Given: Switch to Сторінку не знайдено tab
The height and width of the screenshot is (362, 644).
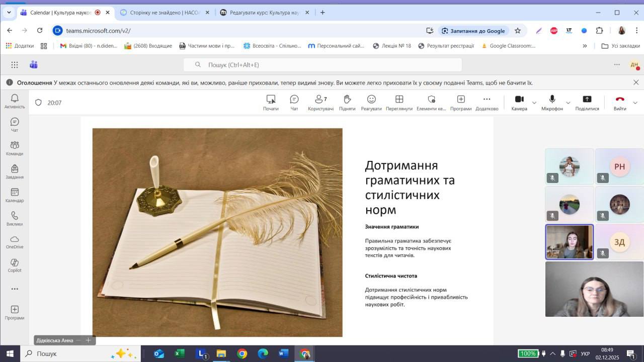Looking at the screenshot, I should [x=164, y=13].
